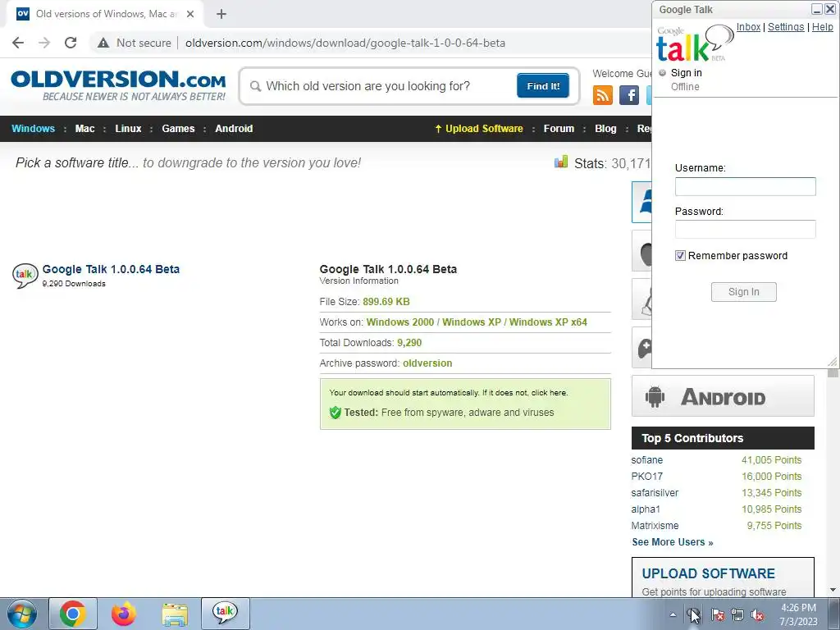The height and width of the screenshot is (630, 840).
Task: Switch to Chrome in the taskbar
Action: (73, 614)
